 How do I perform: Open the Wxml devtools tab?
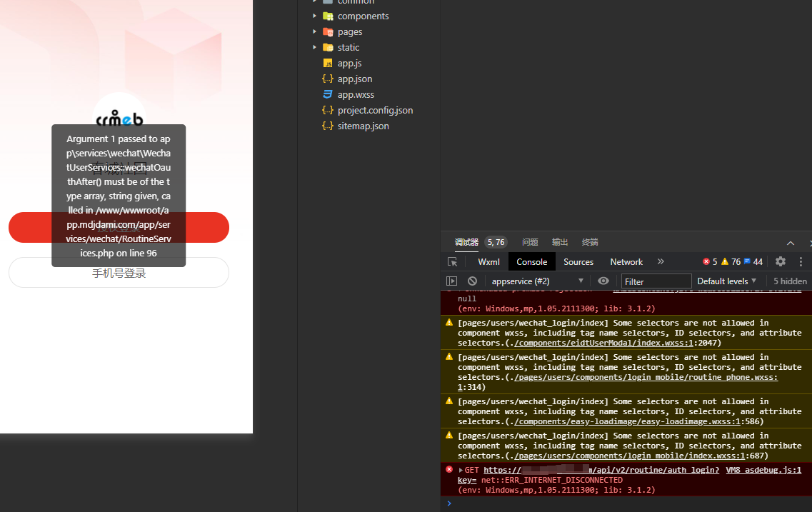click(489, 262)
